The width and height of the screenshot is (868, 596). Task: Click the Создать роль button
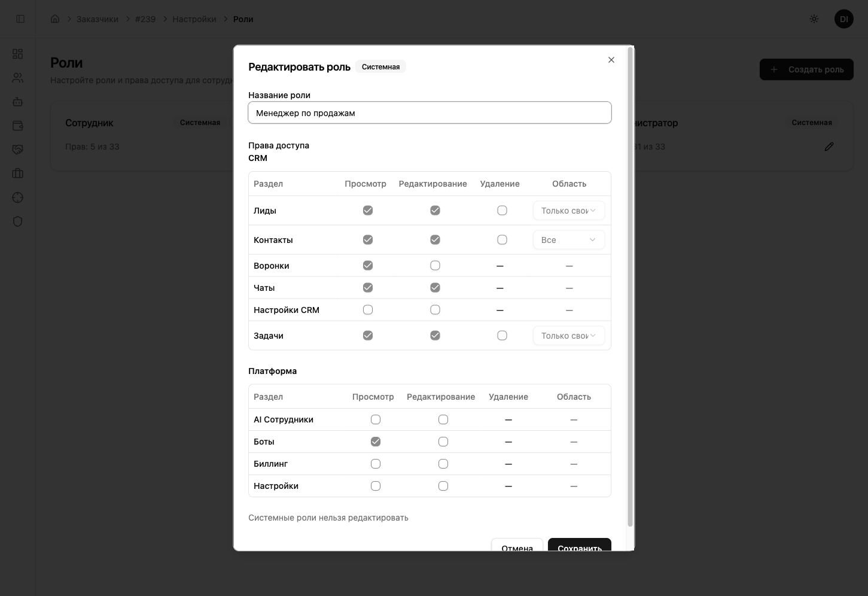[806, 69]
